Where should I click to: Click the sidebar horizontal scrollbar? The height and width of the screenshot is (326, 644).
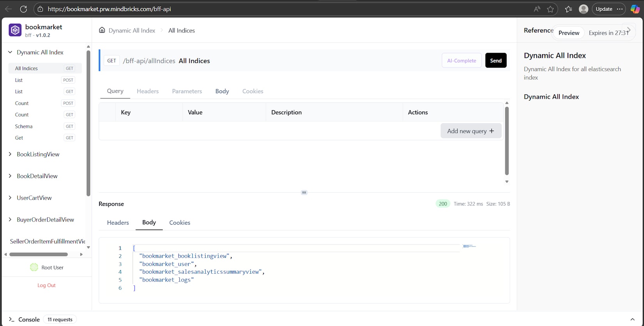(38, 255)
